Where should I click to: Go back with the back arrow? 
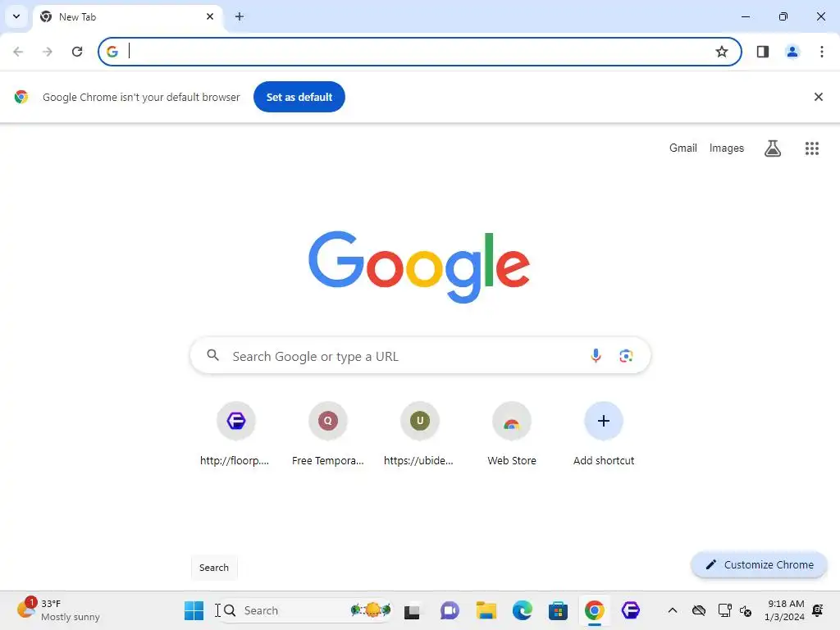18,52
